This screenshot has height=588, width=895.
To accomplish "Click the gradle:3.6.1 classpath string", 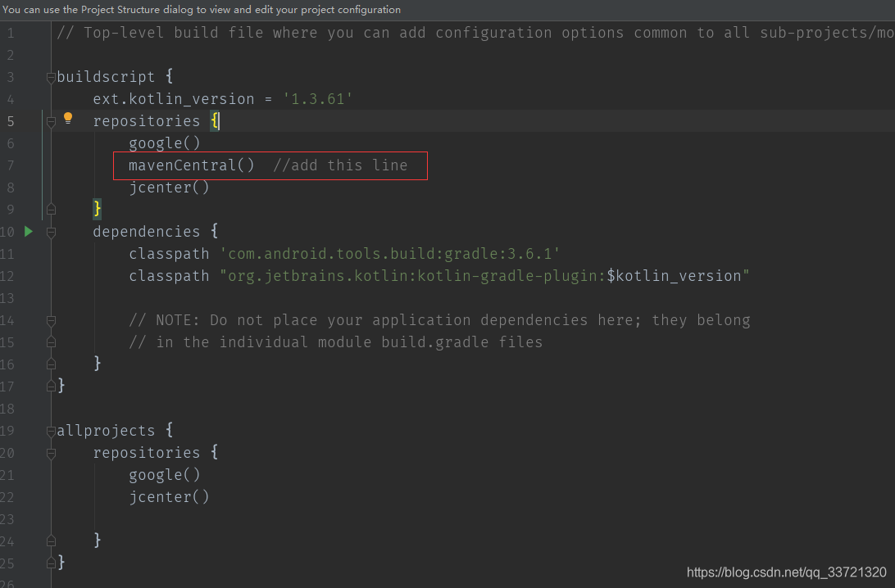I will [390, 254].
